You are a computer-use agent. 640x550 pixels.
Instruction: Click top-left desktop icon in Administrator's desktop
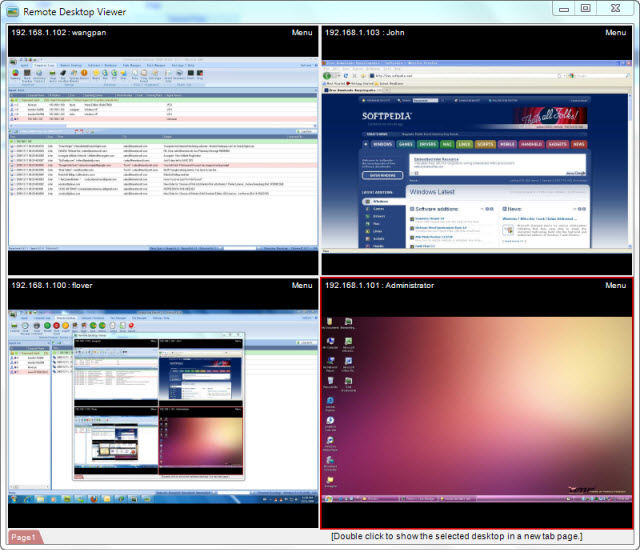[330, 326]
